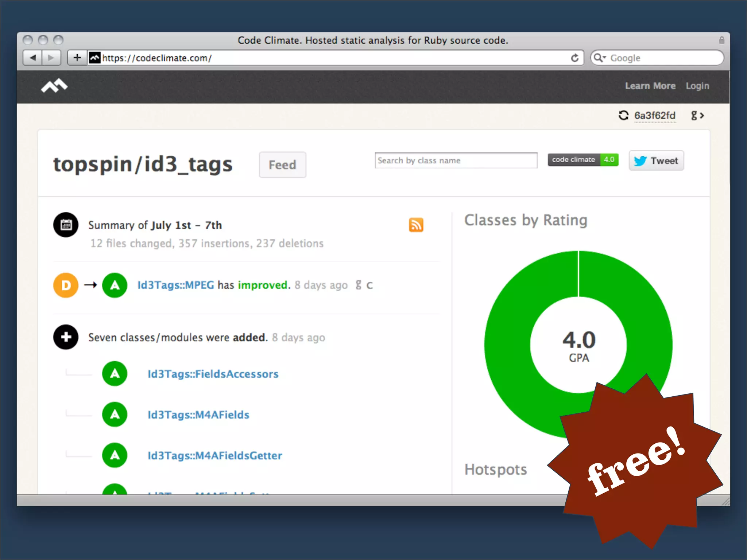Open the Google search magnifier dropdown

[599, 58]
